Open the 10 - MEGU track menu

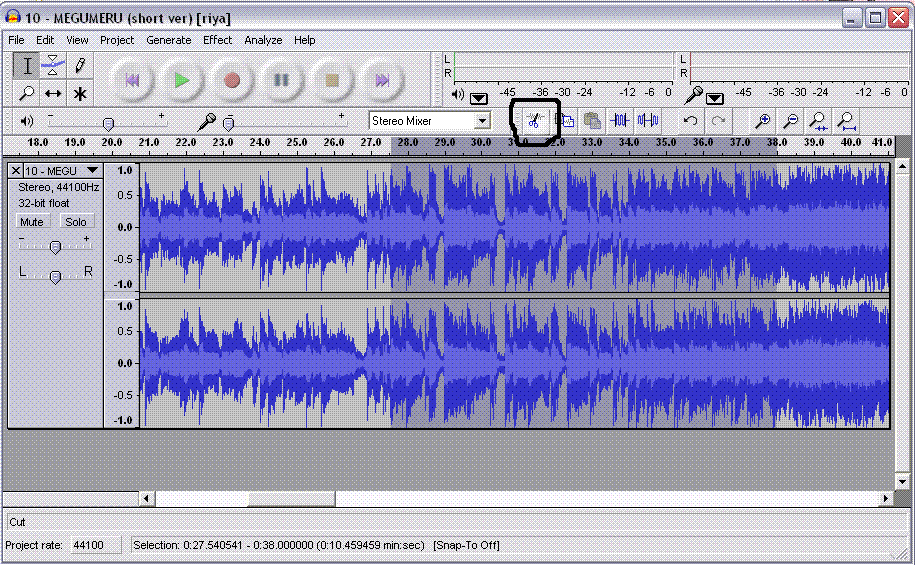coord(92,171)
